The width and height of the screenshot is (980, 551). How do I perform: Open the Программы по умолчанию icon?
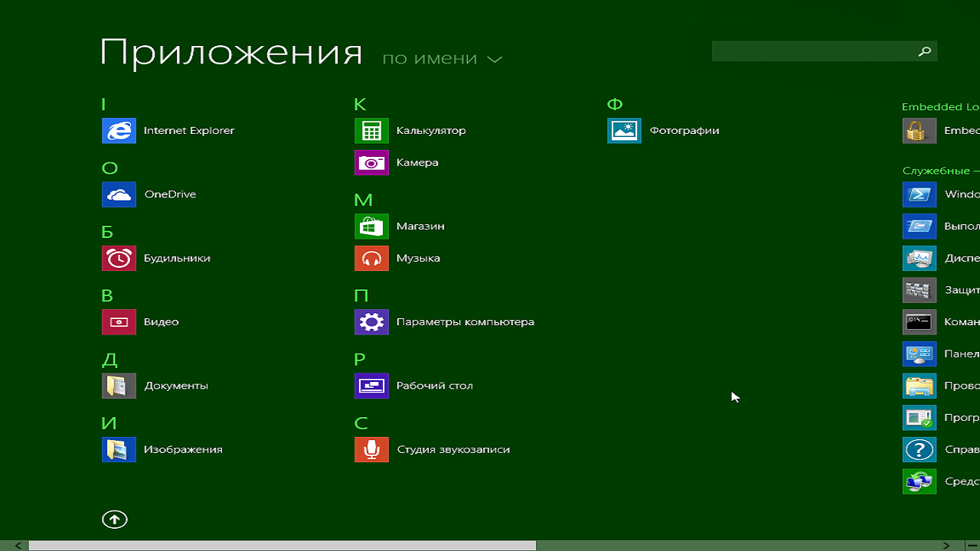coord(920,418)
